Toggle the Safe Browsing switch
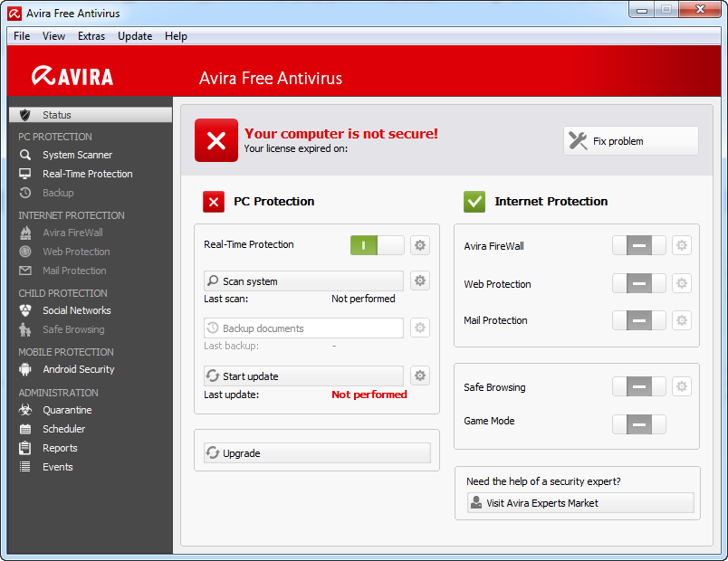The width and height of the screenshot is (728, 561). 639,386
